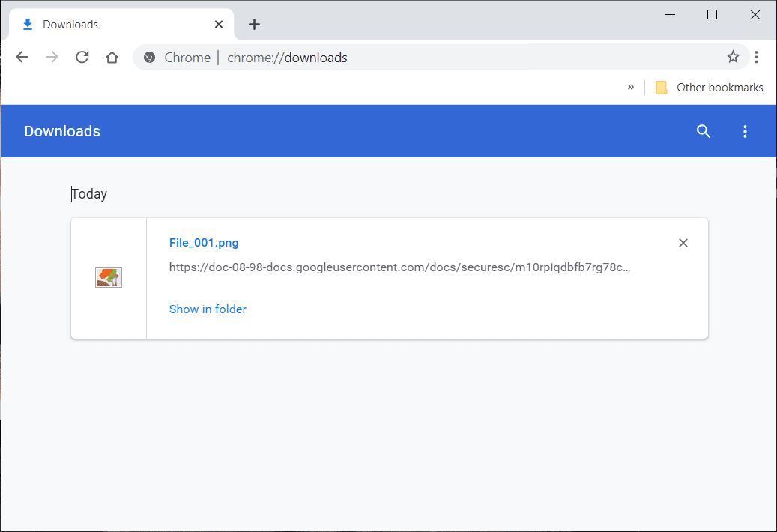Image resolution: width=777 pixels, height=532 pixels.
Task: Open Downloads page more actions menu
Action: [745, 131]
